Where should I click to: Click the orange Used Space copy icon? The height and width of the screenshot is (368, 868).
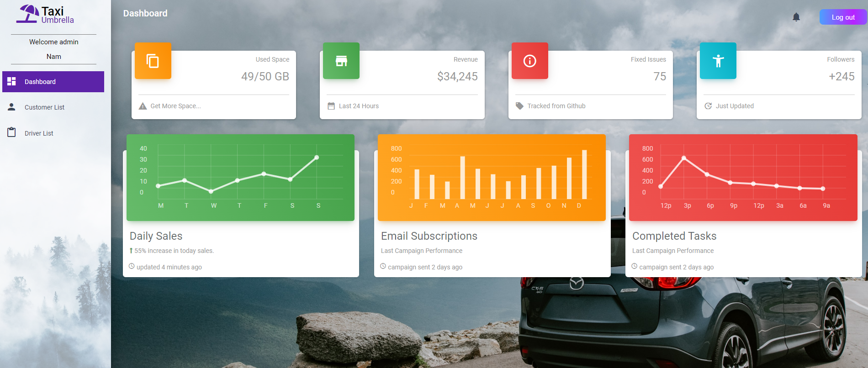click(x=153, y=61)
